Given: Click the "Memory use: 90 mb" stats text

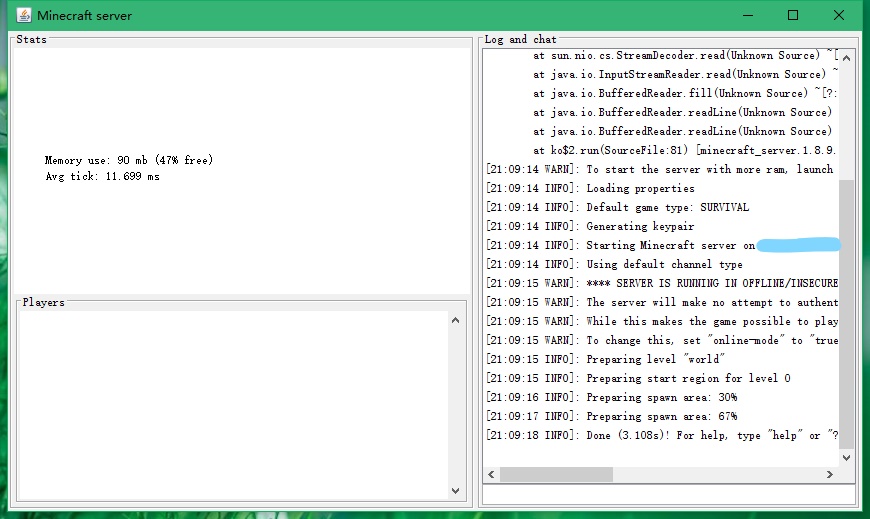Looking at the screenshot, I should pyautogui.click(x=128, y=160).
